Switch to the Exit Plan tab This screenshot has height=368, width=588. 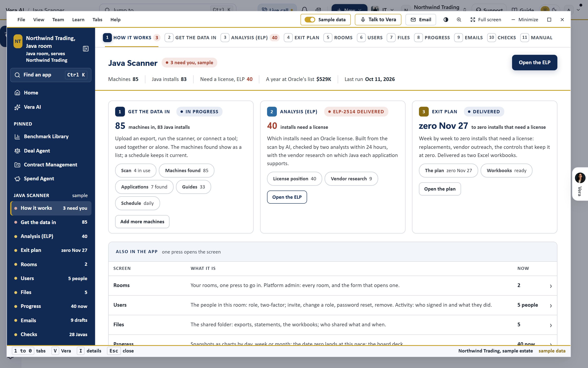(302, 38)
